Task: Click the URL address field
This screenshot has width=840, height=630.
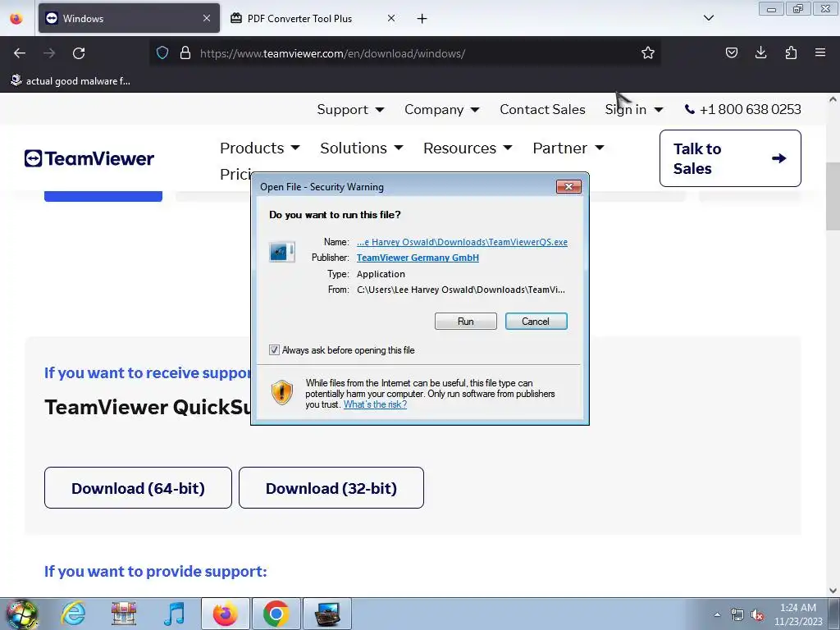Action: point(404,53)
